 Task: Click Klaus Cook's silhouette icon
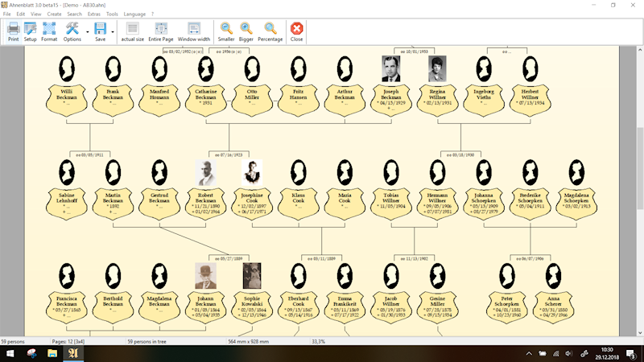[x=298, y=172]
